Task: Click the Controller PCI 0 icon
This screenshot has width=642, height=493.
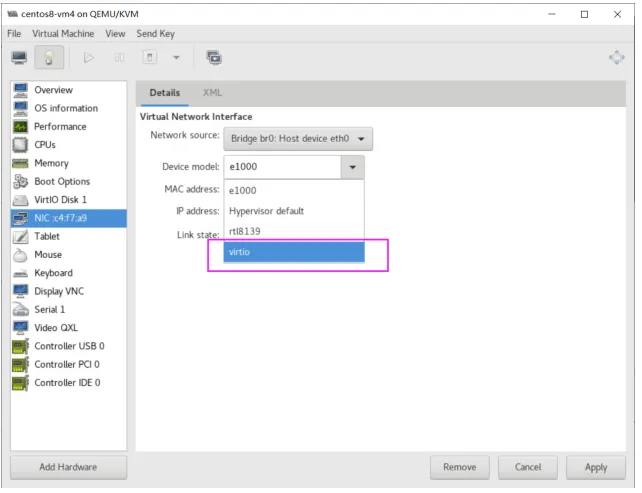Action: pyautogui.click(x=20, y=365)
